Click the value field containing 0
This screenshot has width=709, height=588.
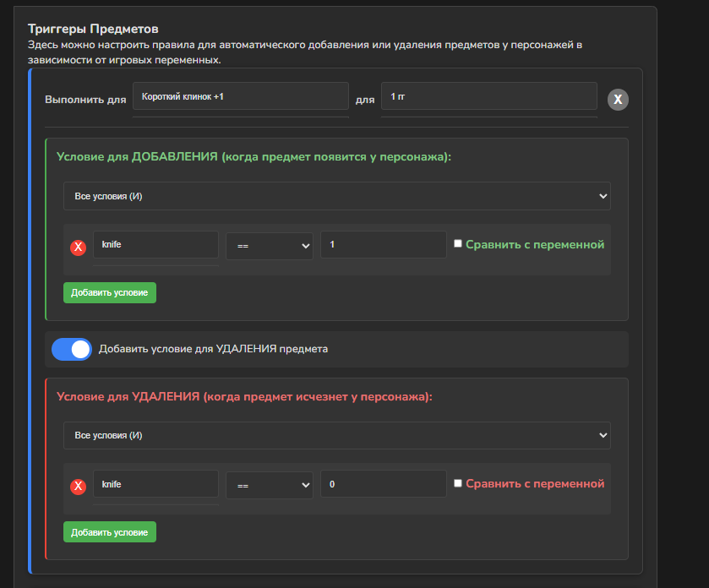tap(383, 484)
